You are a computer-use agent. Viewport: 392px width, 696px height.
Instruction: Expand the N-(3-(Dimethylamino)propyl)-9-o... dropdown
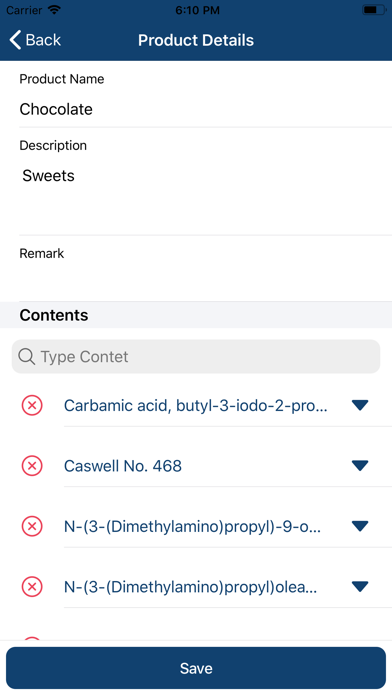pos(360,526)
